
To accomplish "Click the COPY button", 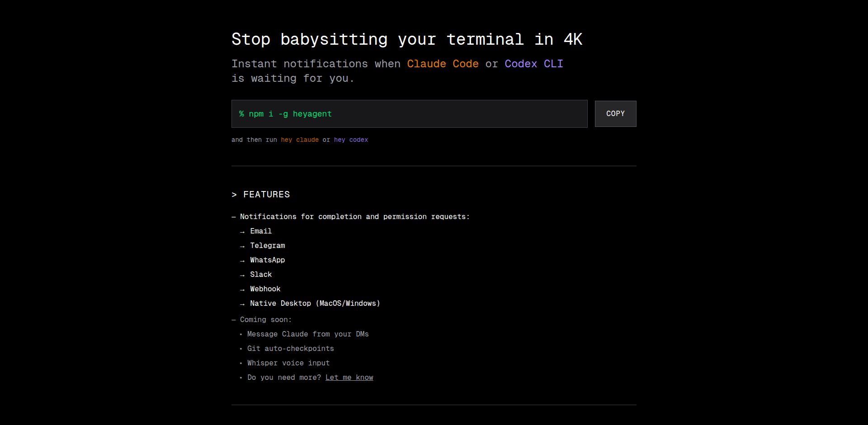I will pyautogui.click(x=615, y=114).
